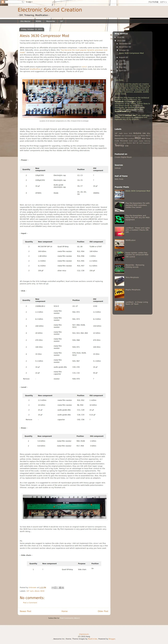Follow the Smallbutfine link

[35, 69]
